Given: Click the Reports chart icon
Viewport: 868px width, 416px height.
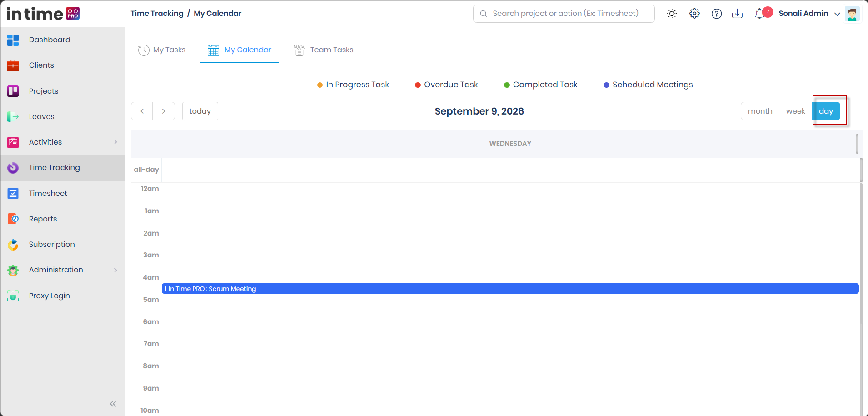Looking at the screenshot, I should pos(13,219).
